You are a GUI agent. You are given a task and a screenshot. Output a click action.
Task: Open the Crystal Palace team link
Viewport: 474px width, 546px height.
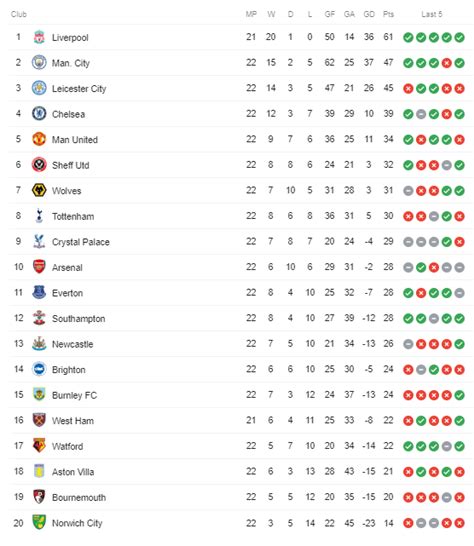(81, 242)
